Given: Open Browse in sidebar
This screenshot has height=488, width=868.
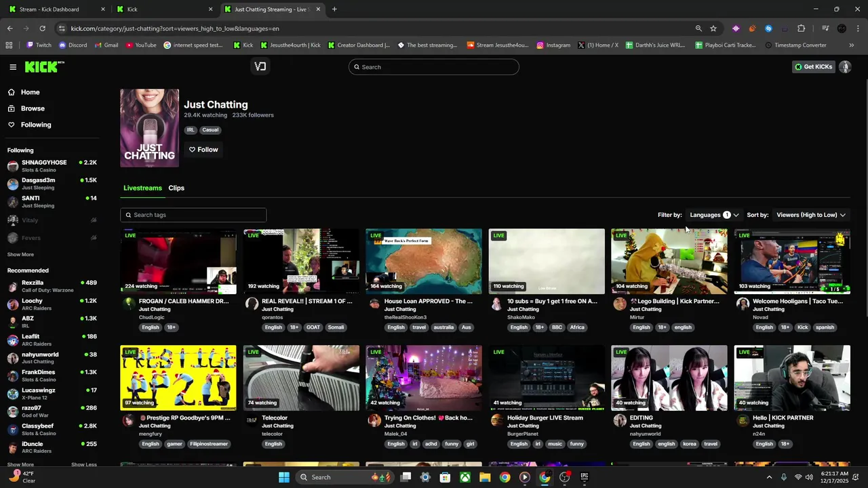Looking at the screenshot, I should [x=33, y=108].
